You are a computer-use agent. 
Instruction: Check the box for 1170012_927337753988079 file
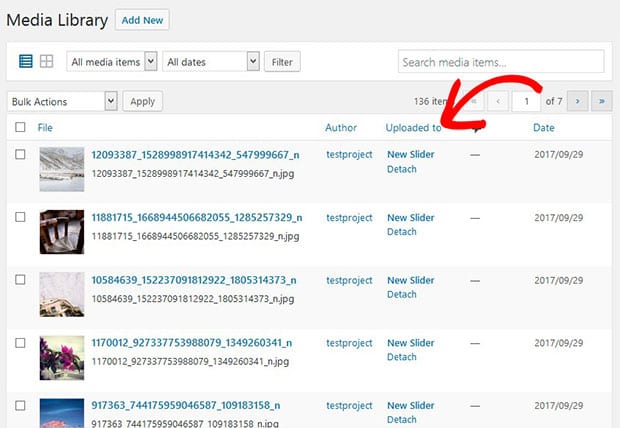[20, 343]
